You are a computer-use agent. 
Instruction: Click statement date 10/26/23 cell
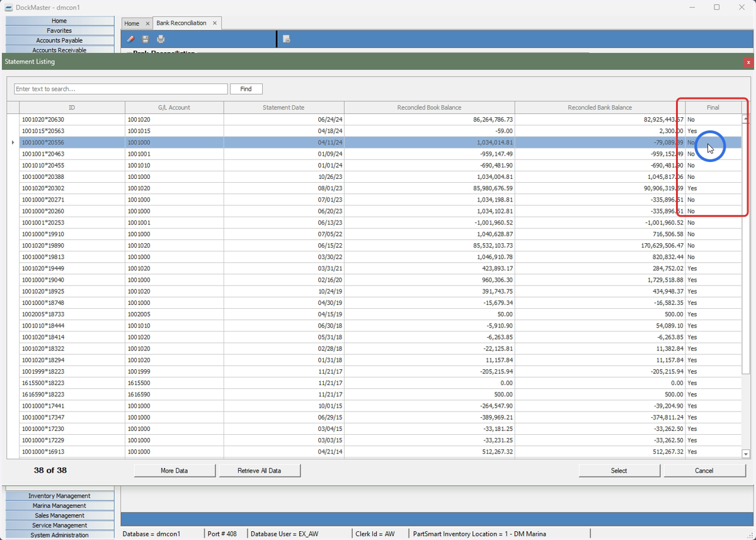(x=283, y=177)
